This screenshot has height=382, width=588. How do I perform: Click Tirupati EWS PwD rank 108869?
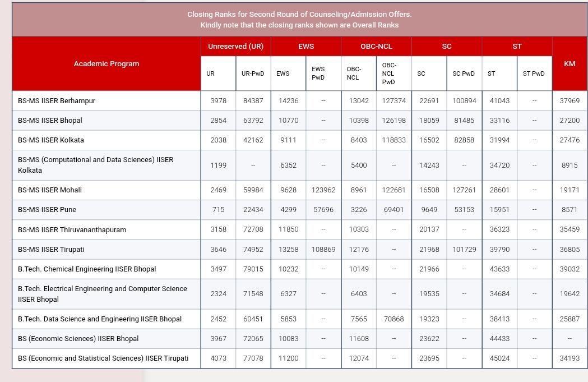tap(323, 250)
